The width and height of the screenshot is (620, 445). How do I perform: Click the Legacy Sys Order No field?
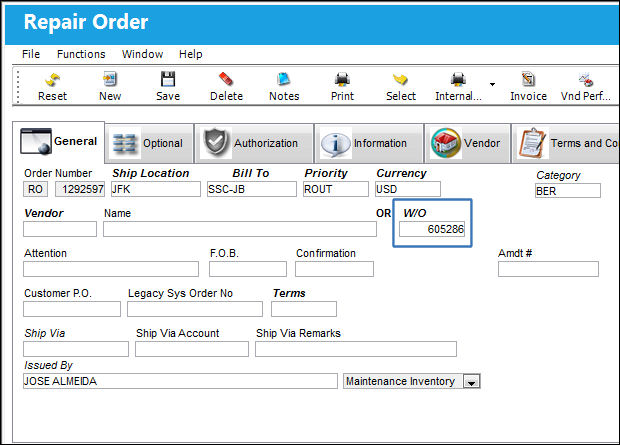[x=195, y=309]
